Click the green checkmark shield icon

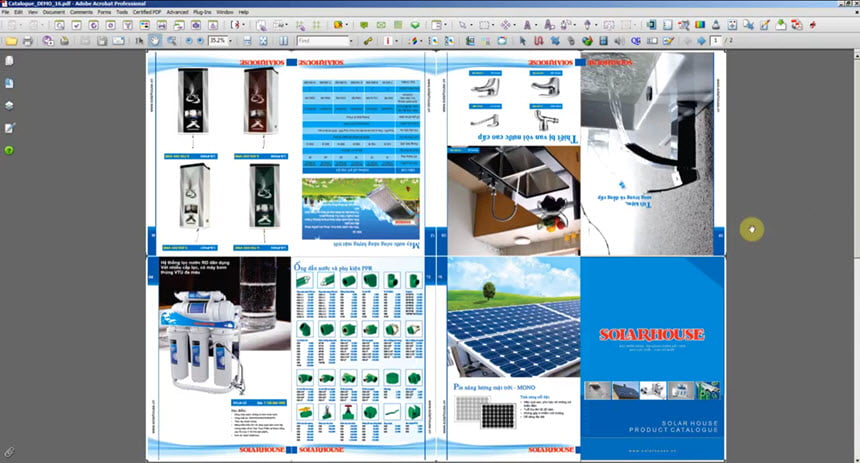(x=415, y=25)
